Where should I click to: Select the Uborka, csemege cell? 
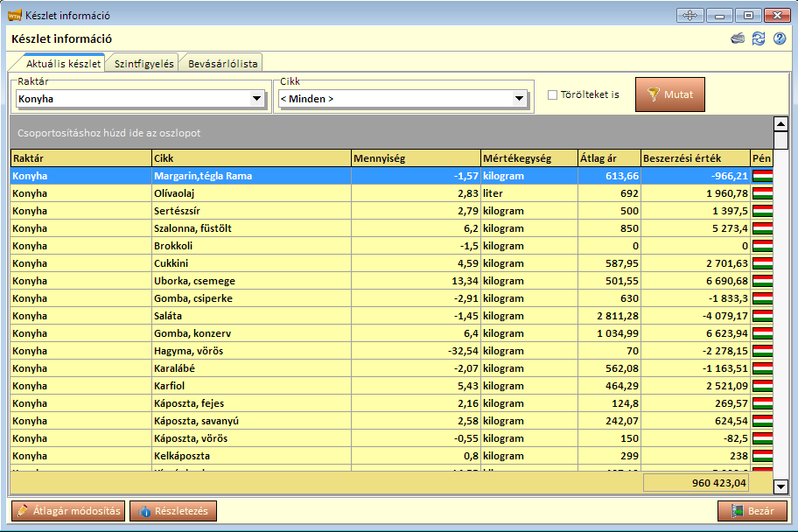(x=251, y=281)
